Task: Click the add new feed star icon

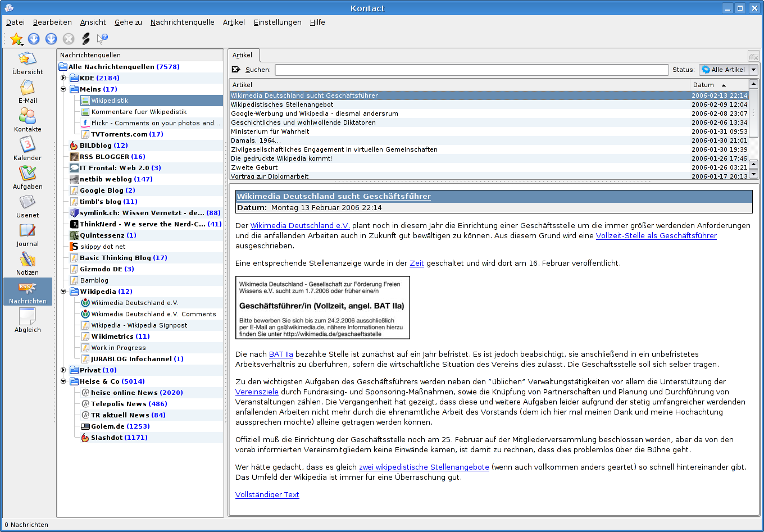Action: pos(16,39)
